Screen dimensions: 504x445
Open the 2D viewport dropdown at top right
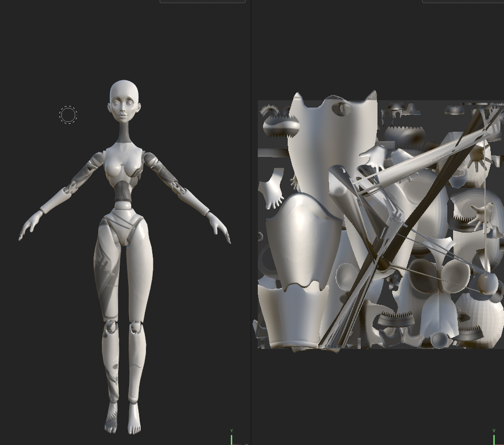pyautogui.click(x=462, y=2)
